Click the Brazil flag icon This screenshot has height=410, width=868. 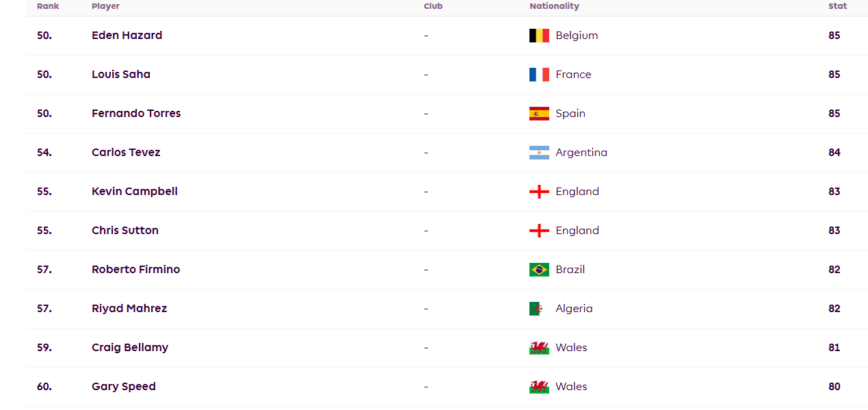539,270
